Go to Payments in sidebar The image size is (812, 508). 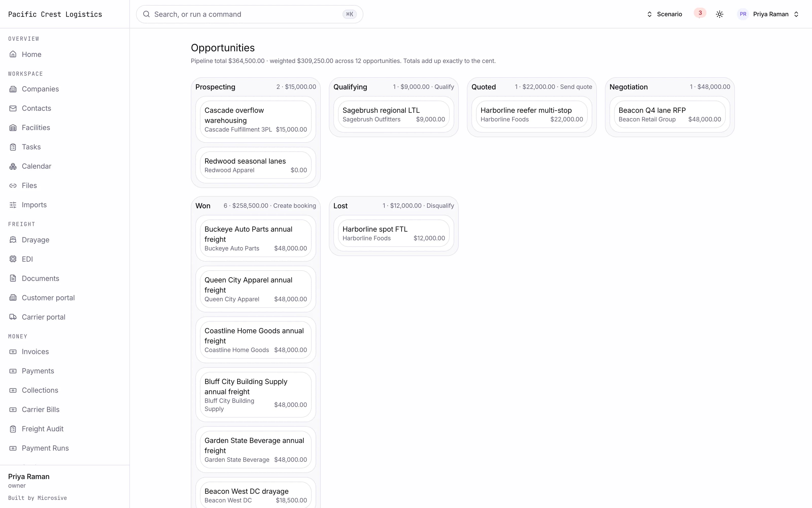[38, 371]
